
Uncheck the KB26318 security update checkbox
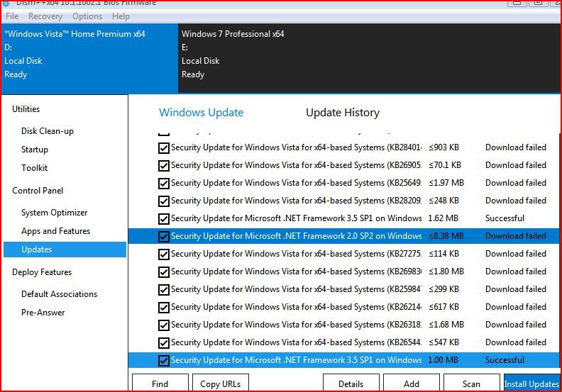coord(164,325)
